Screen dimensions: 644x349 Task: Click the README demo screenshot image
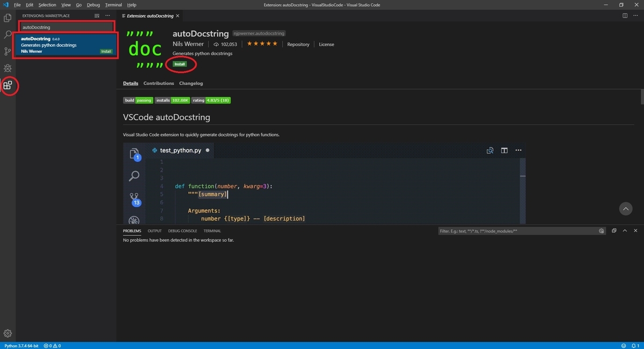pos(324,184)
